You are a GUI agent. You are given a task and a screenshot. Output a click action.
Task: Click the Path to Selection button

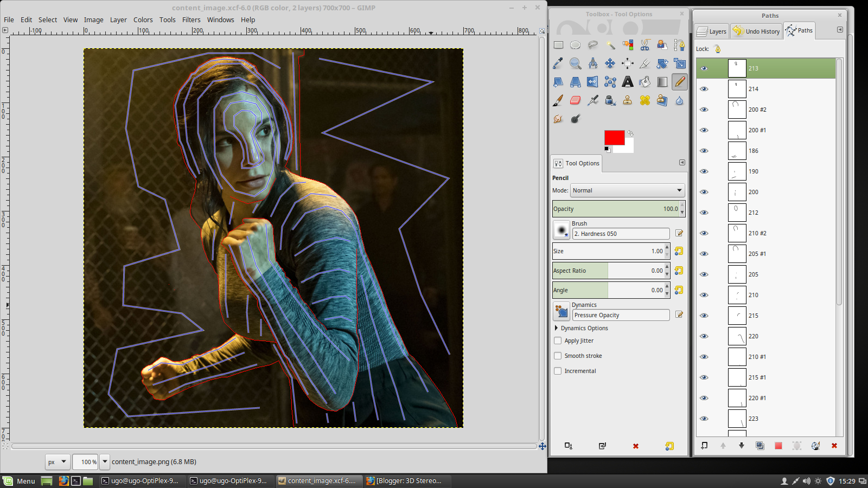click(778, 446)
